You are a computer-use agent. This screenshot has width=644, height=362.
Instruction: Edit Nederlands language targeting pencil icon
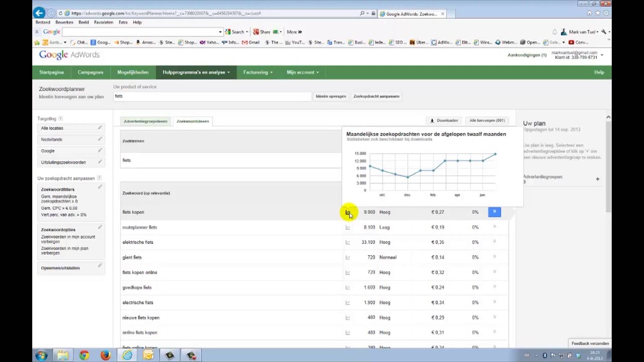100,139
